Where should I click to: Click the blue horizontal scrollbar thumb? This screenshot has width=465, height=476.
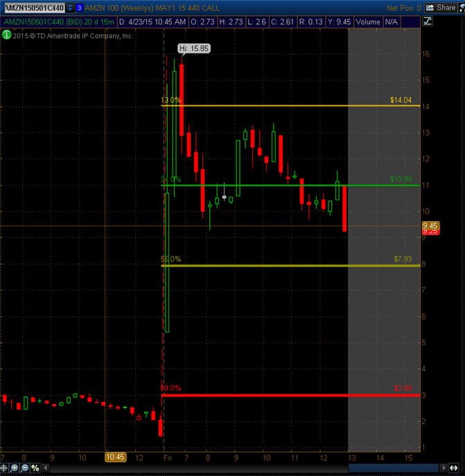[394, 468]
